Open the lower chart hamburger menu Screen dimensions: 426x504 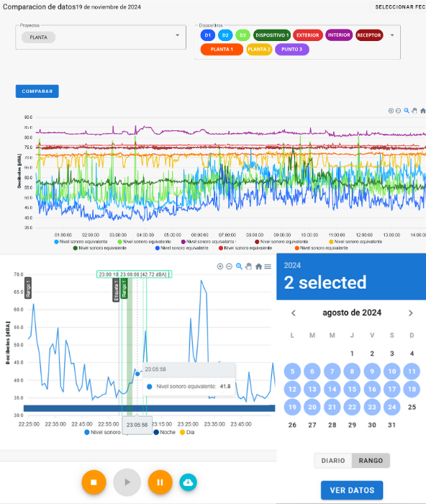click(268, 266)
